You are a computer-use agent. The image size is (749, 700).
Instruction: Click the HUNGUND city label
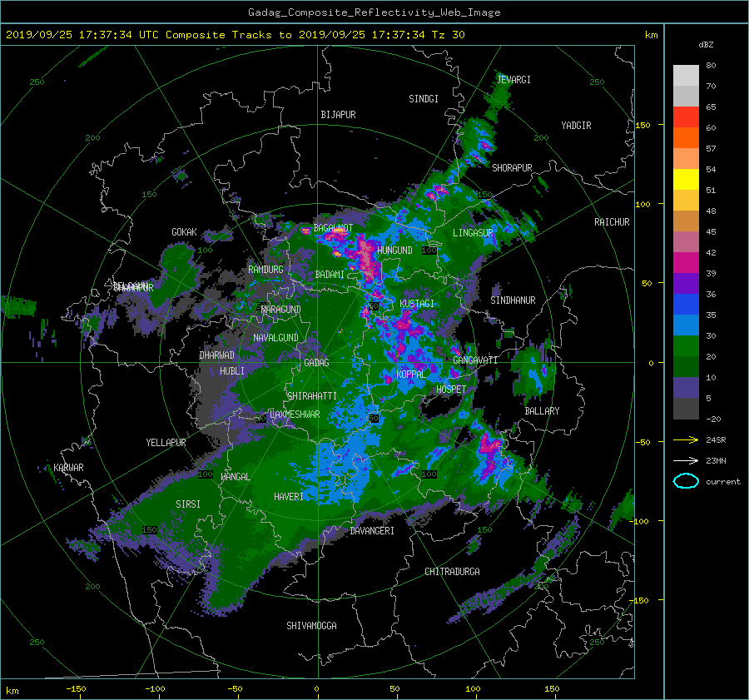(x=394, y=251)
